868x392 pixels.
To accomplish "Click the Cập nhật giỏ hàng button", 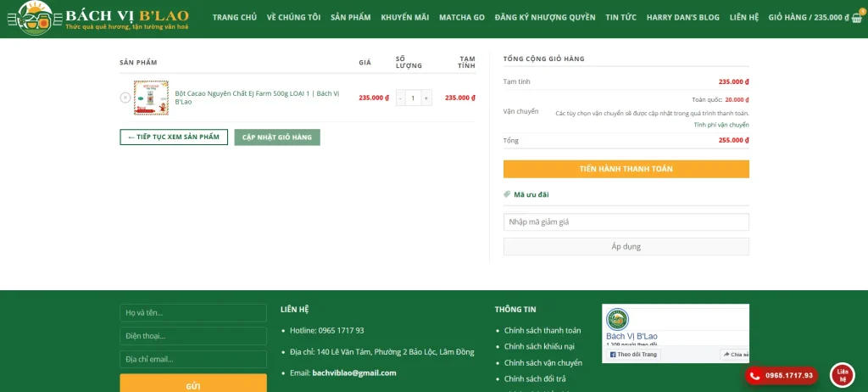I will 277,137.
